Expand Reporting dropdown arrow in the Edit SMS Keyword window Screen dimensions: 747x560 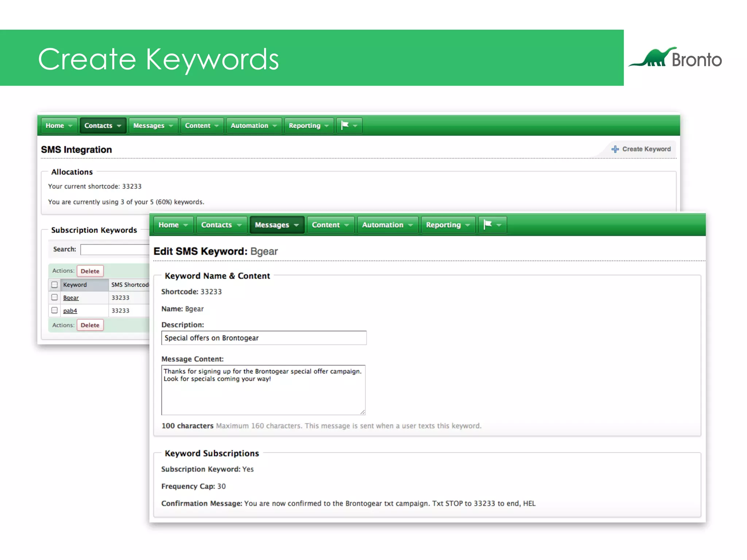[468, 225]
